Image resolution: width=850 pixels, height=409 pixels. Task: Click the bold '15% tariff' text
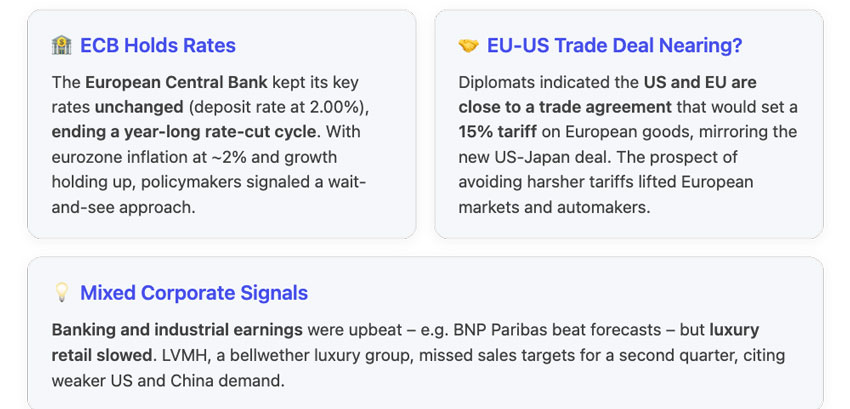(x=498, y=132)
